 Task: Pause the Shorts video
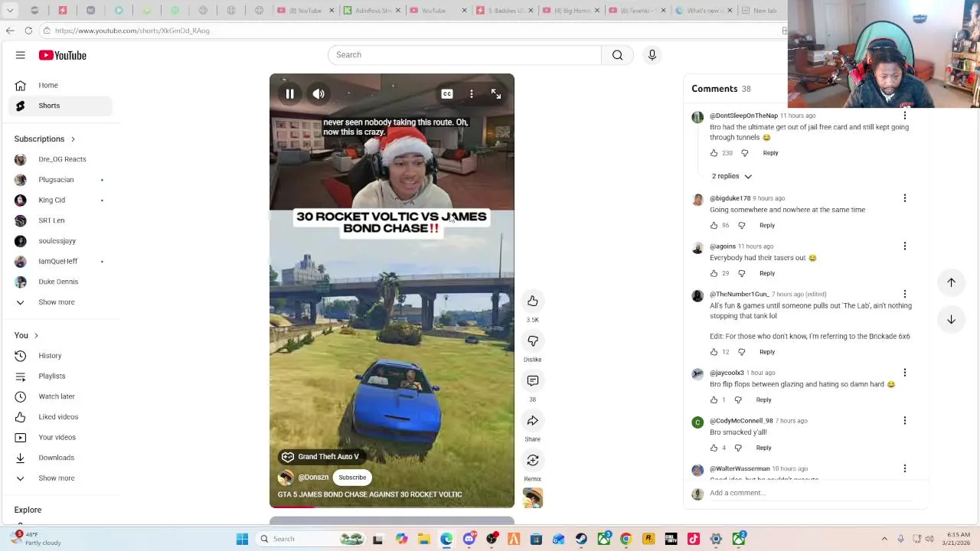(x=290, y=94)
